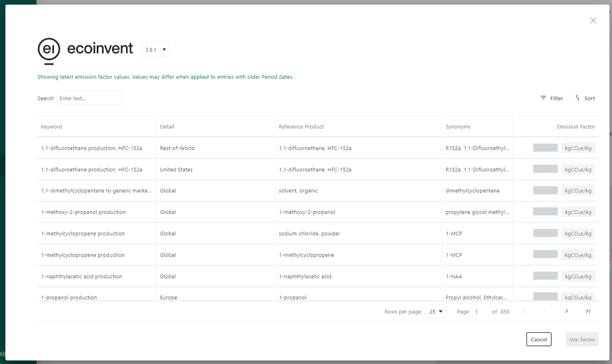Select the Rest-of-World 1,1-difluoroethane production row

pos(318,148)
